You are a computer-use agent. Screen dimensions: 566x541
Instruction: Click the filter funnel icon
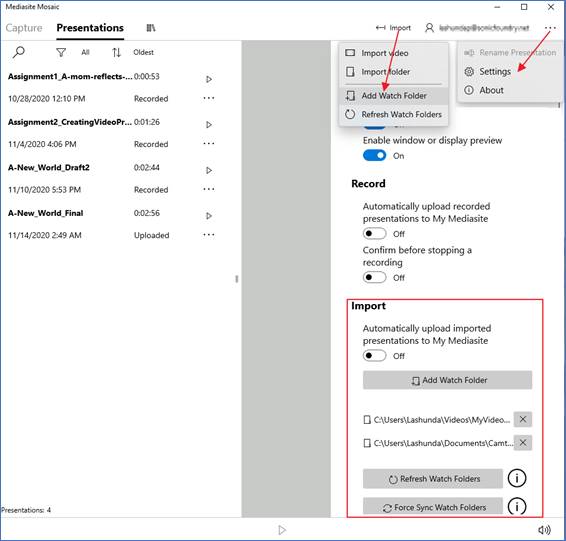[61, 53]
